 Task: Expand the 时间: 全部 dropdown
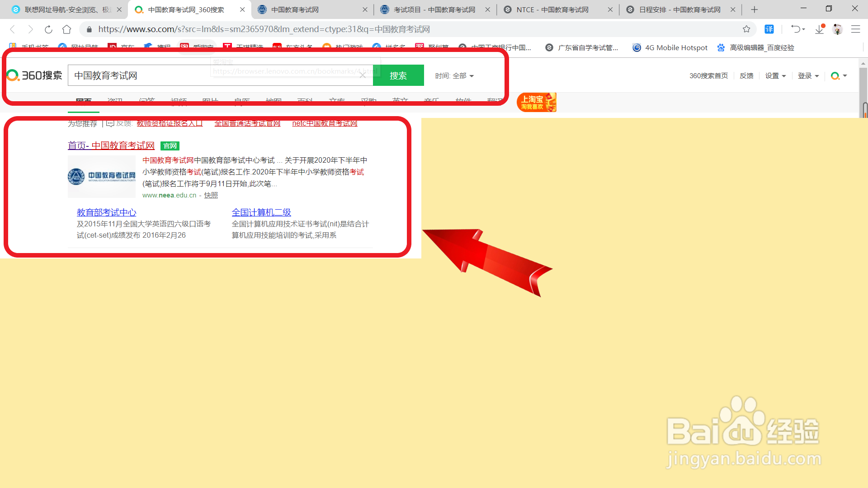point(454,75)
